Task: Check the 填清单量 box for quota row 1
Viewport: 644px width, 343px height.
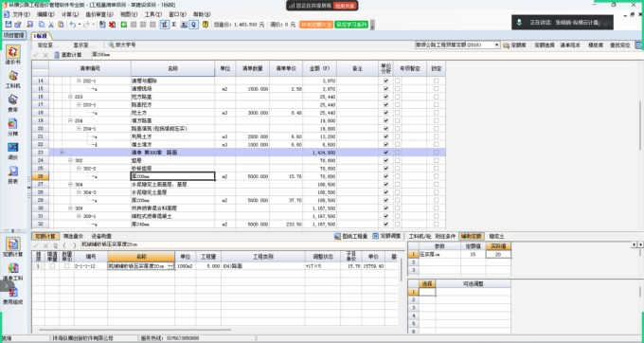Action: (x=52, y=266)
